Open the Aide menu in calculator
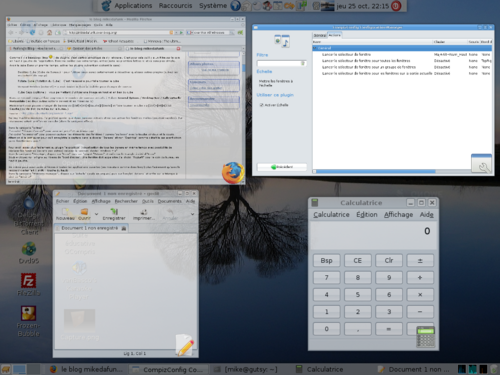 tap(427, 215)
